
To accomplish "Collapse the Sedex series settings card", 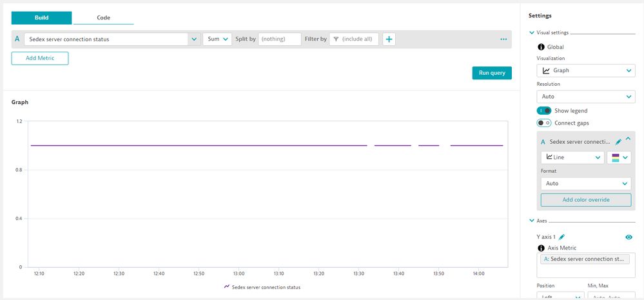I will pyautogui.click(x=629, y=139).
